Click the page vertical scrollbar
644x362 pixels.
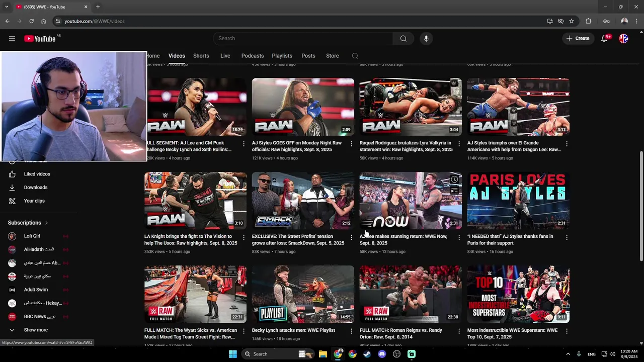(x=641, y=206)
